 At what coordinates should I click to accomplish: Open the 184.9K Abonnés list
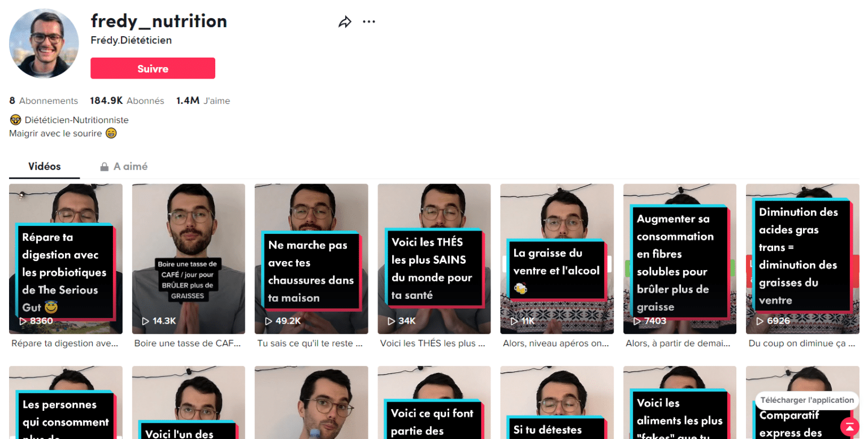click(x=127, y=101)
